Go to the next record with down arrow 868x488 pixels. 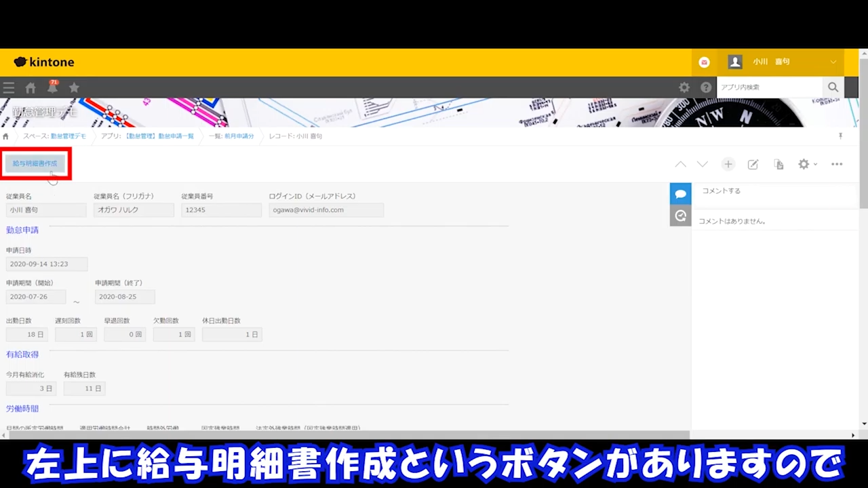703,164
